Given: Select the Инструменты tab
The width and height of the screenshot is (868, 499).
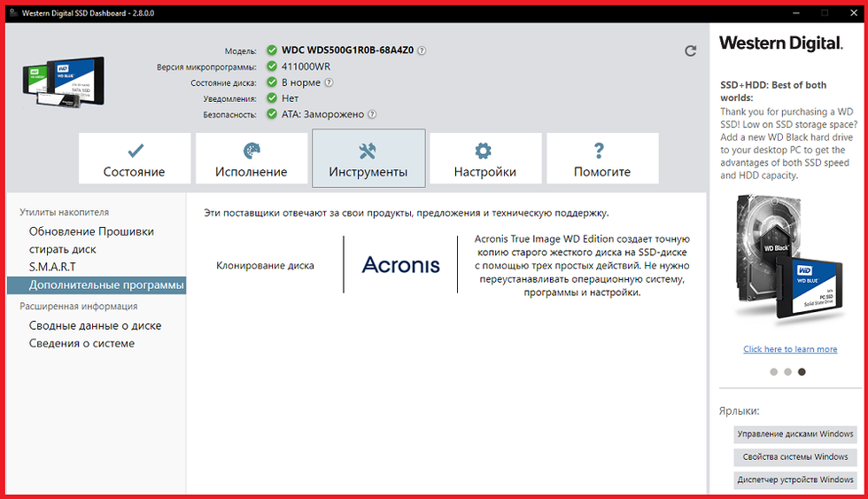Looking at the screenshot, I should (368, 160).
